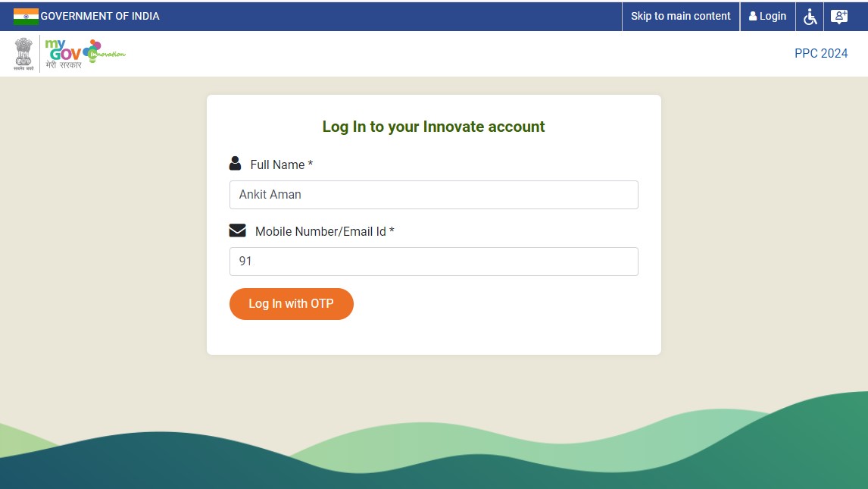Click the national emblem of India
Viewport: 868px width, 489px height.
tap(24, 54)
